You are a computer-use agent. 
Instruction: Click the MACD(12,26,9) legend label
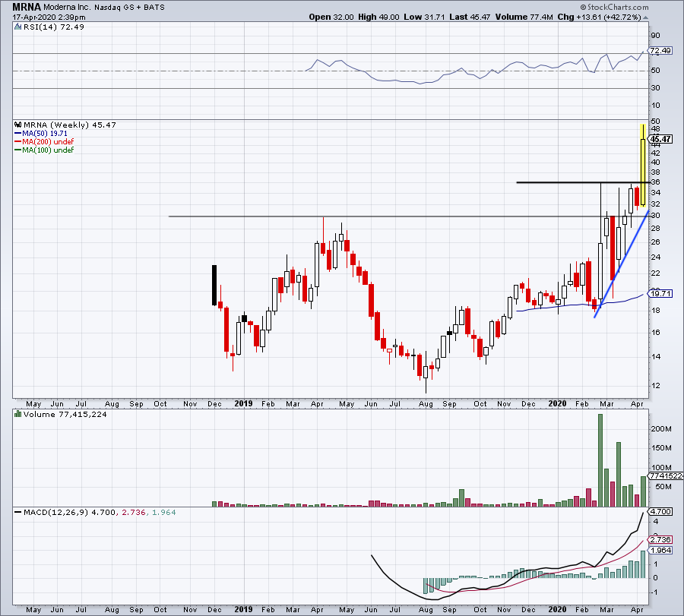click(x=55, y=512)
